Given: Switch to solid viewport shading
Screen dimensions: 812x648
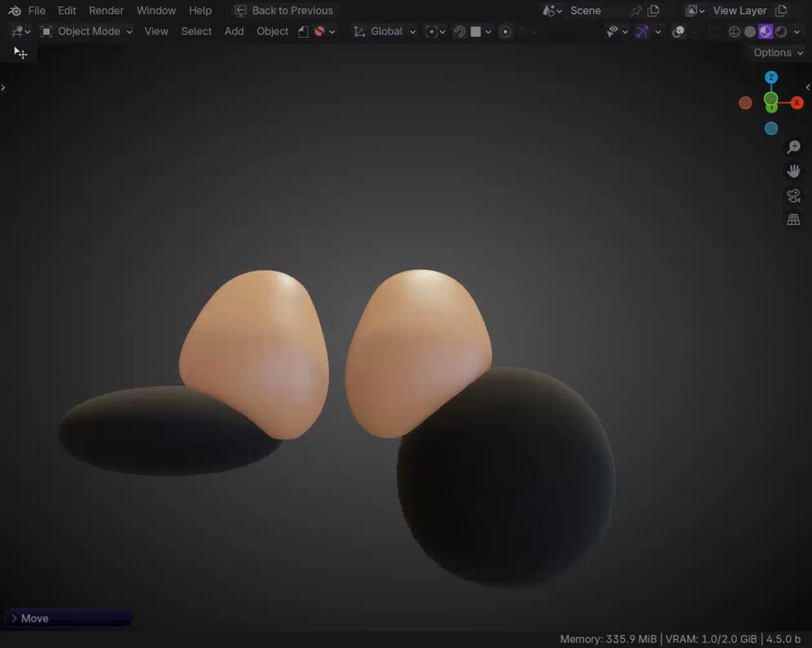Looking at the screenshot, I should [x=750, y=31].
